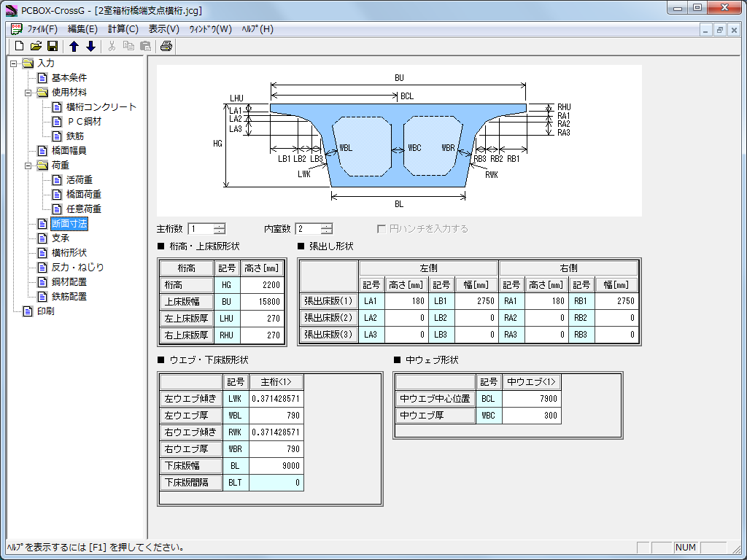Collapse the 使用材料 tree folder
Viewport: 747px width, 560px height.
[28, 93]
